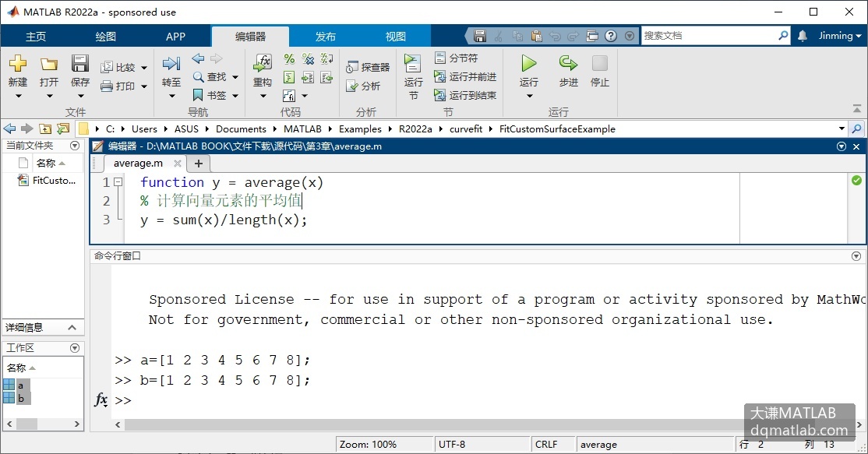Image resolution: width=868 pixels, height=454 pixels.
Task: Expand the Compare (比较) dropdown arrow
Action: click(x=144, y=68)
